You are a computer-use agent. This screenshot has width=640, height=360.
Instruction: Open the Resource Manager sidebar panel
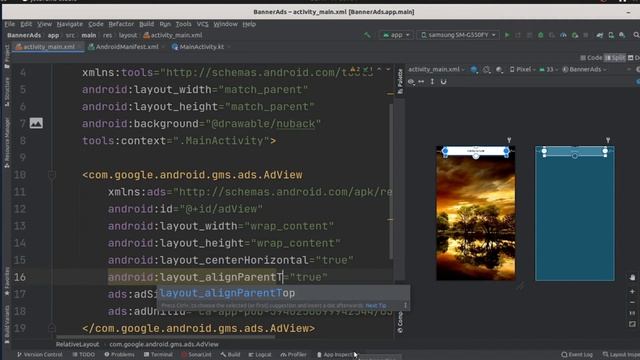click(7, 142)
